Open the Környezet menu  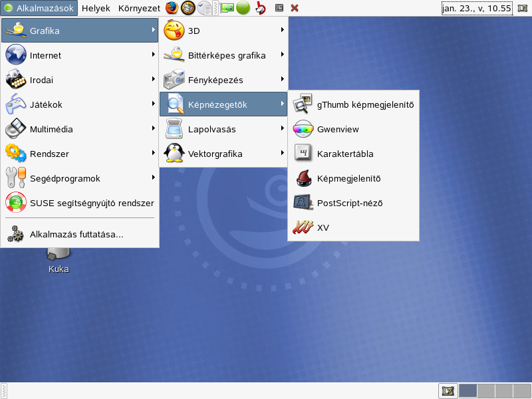click(x=139, y=8)
